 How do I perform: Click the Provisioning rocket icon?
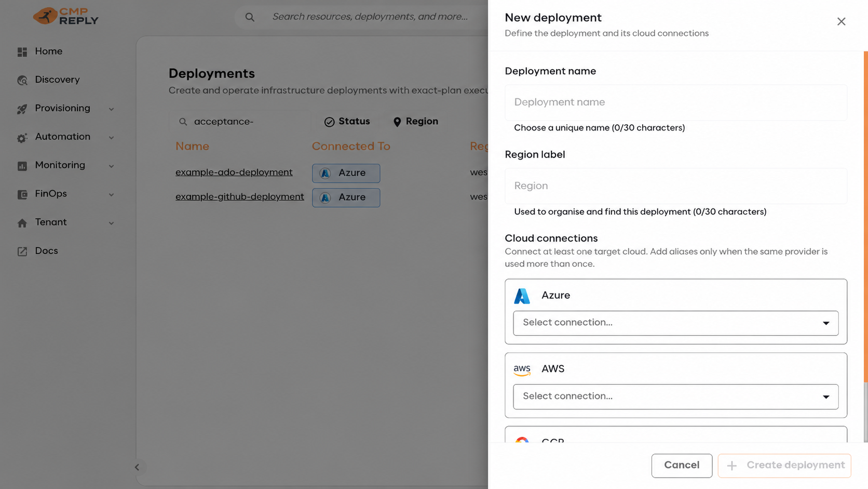point(22,109)
